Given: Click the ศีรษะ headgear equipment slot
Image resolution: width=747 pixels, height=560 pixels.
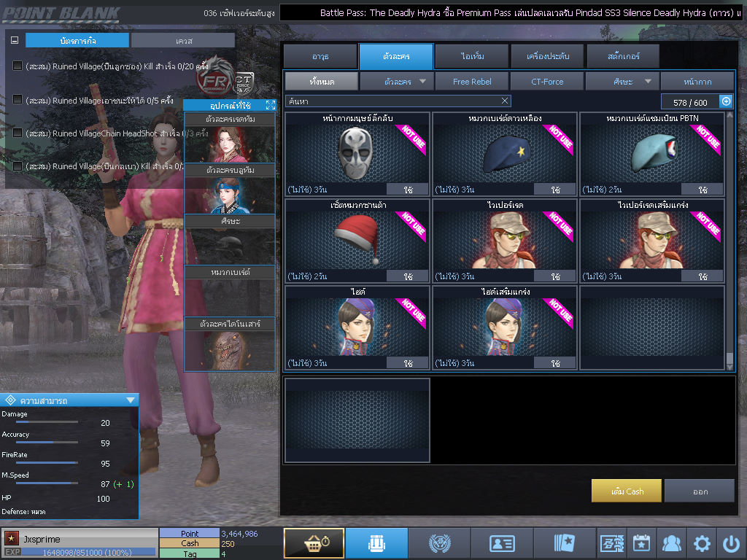Looking at the screenshot, I should click(230, 246).
